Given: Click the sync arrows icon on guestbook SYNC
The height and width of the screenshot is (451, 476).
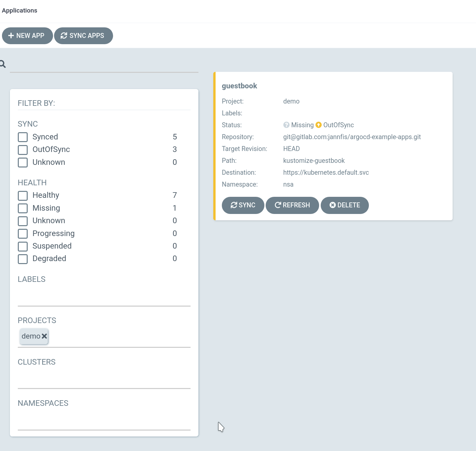Looking at the screenshot, I should 234,205.
